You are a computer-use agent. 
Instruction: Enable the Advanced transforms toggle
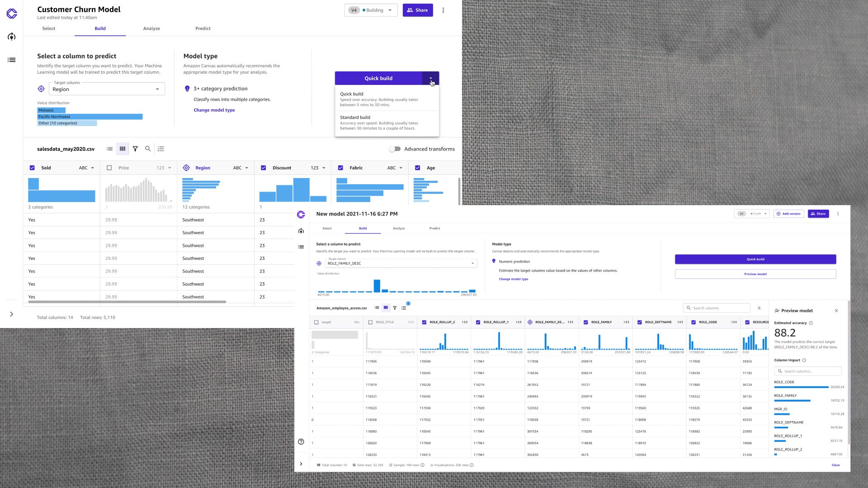coord(395,149)
